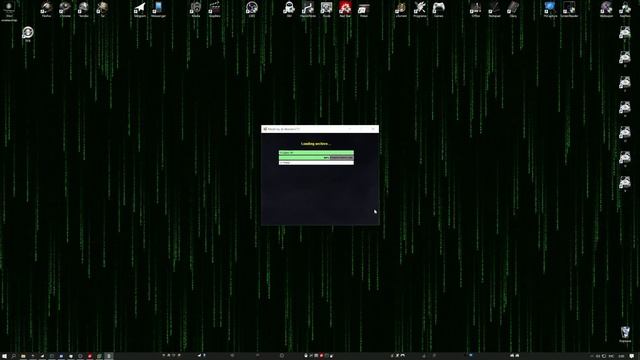
Task: Click the white status field below the progress bar
Action: pyautogui.click(x=316, y=162)
